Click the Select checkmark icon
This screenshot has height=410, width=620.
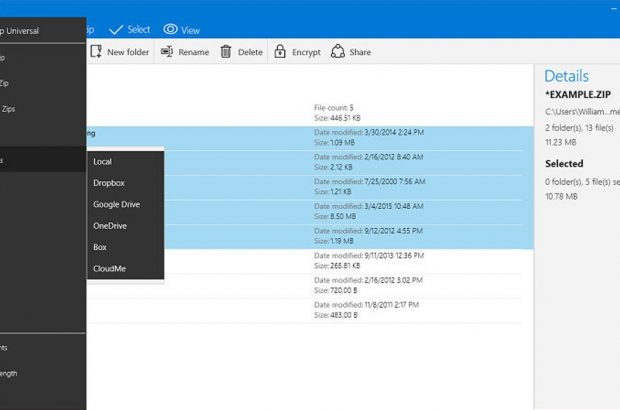116,29
